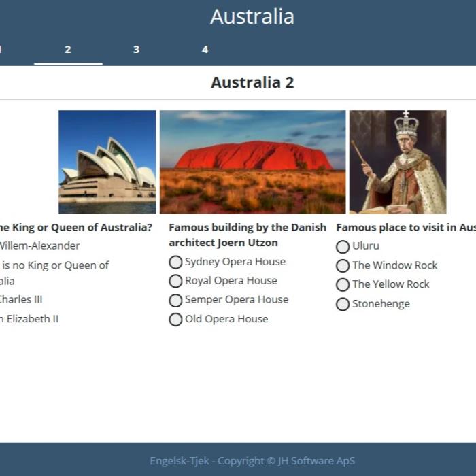Click the Sydney Opera House photo
This screenshot has height=476, width=476.
[x=107, y=162]
